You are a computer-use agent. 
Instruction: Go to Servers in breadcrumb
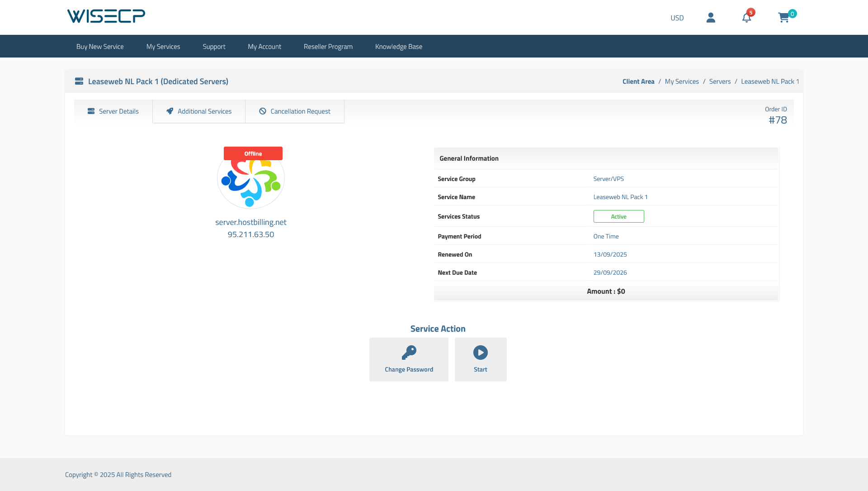[720, 81]
